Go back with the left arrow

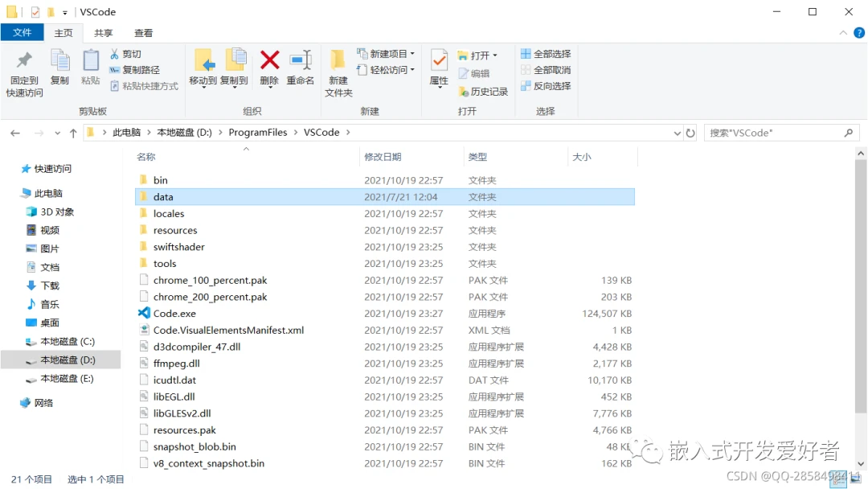tap(15, 133)
